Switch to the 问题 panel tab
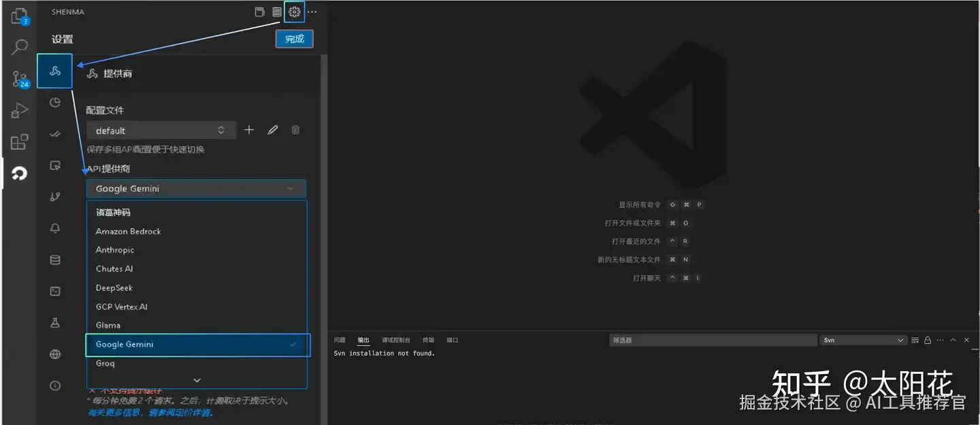980x425 pixels. coord(340,340)
